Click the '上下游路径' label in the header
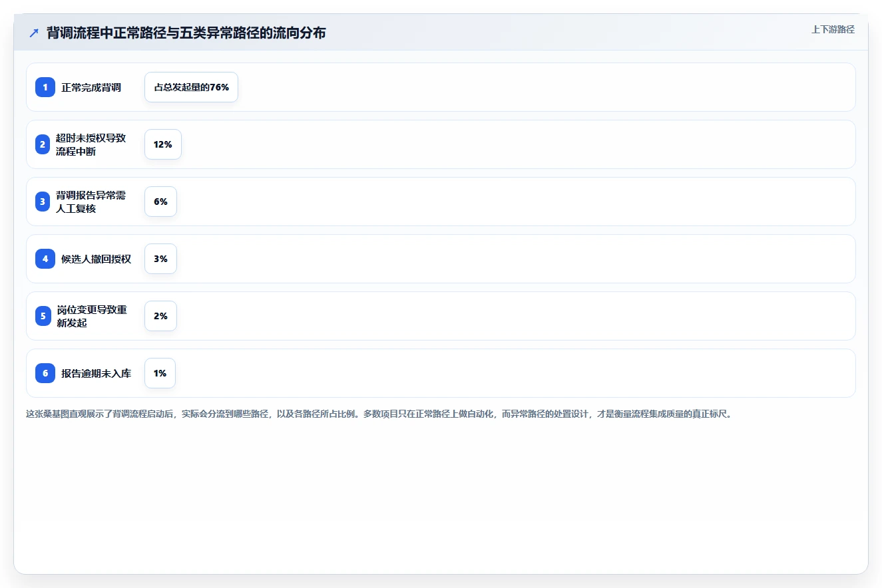Screen dimensions: 882x588 click(833, 29)
